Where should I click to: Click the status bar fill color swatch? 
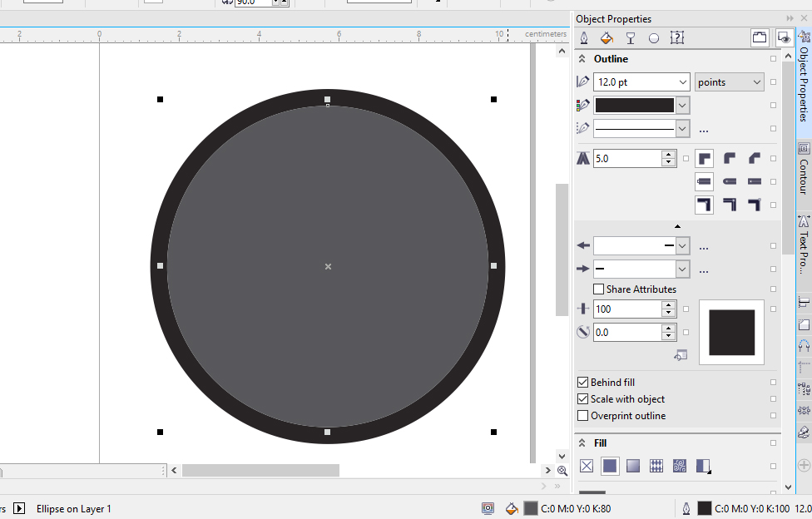[x=530, y=509]
